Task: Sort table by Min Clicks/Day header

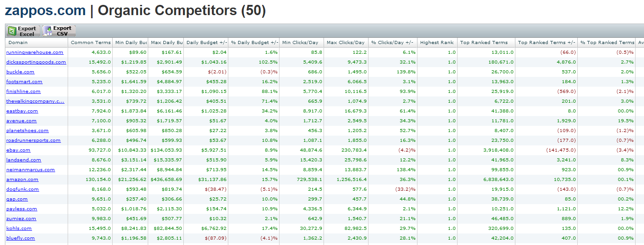Action: 300,43
